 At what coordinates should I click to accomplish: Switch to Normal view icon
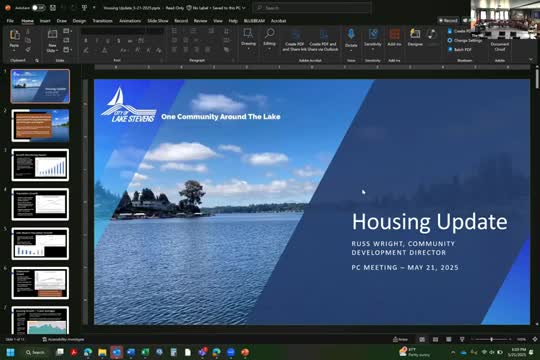coord(422,340)
